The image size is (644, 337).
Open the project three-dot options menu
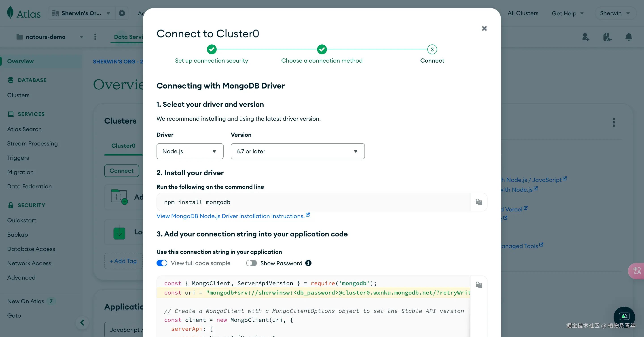(95, 37)
